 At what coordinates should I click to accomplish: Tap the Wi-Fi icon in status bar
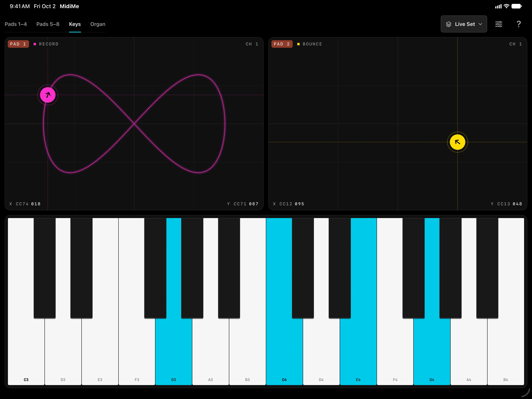point(506,6)
